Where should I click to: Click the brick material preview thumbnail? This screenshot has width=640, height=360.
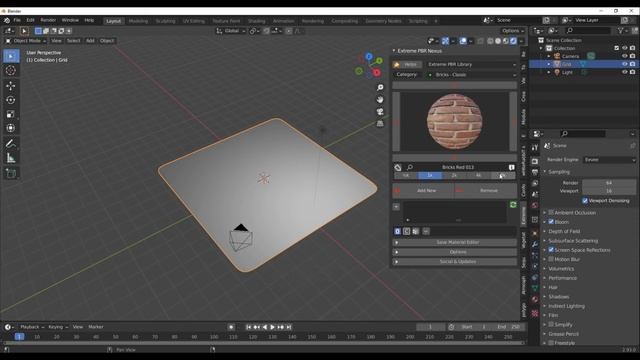pos(455,121)
